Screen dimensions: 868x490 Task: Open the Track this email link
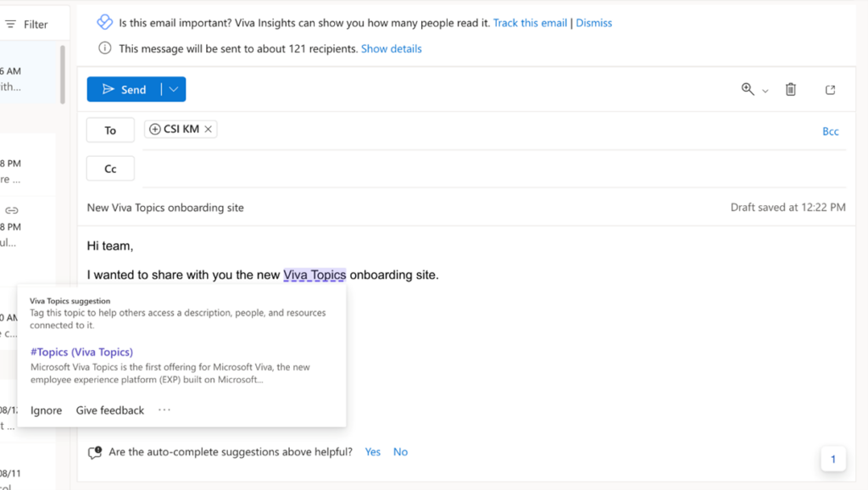pyautogui.click(x=530, y=23)
